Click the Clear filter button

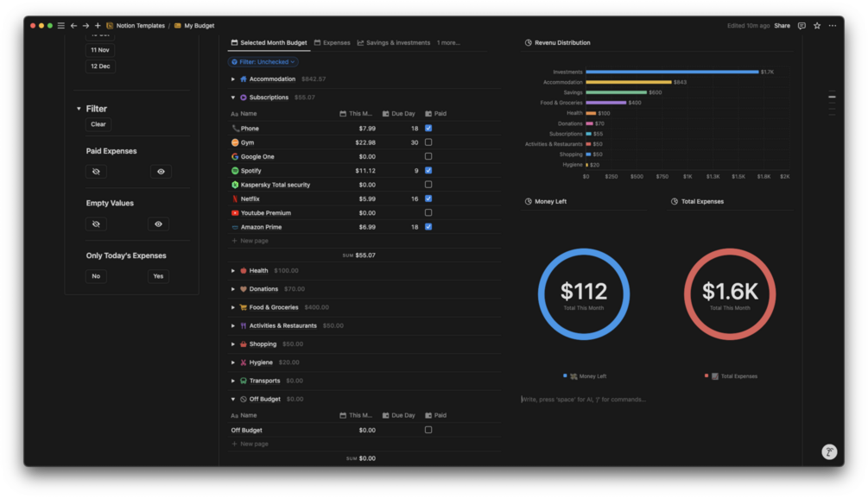click(98, 124)
